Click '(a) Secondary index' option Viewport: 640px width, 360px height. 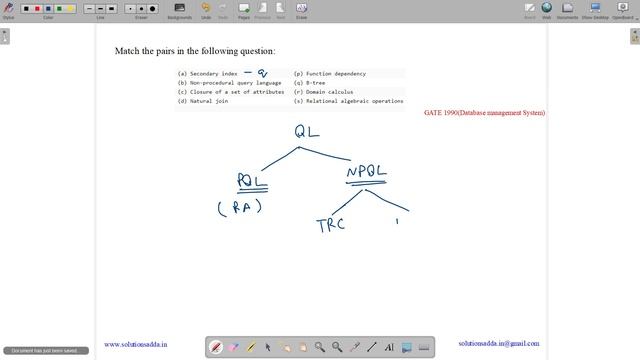point(207,74)
